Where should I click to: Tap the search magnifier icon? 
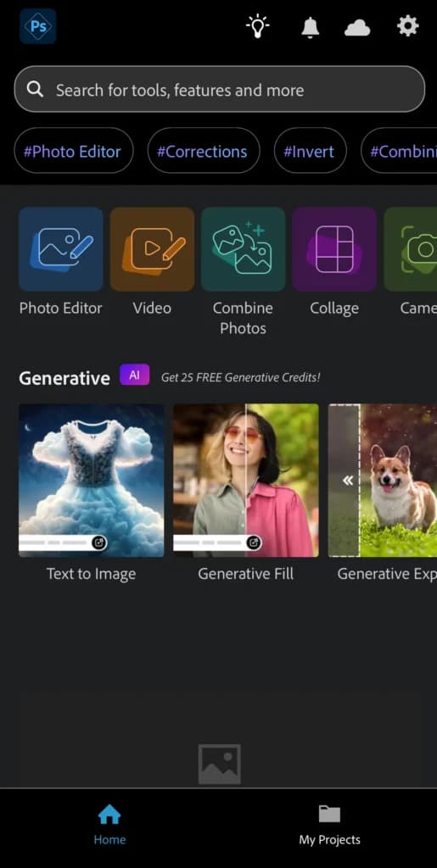(35, 89)
